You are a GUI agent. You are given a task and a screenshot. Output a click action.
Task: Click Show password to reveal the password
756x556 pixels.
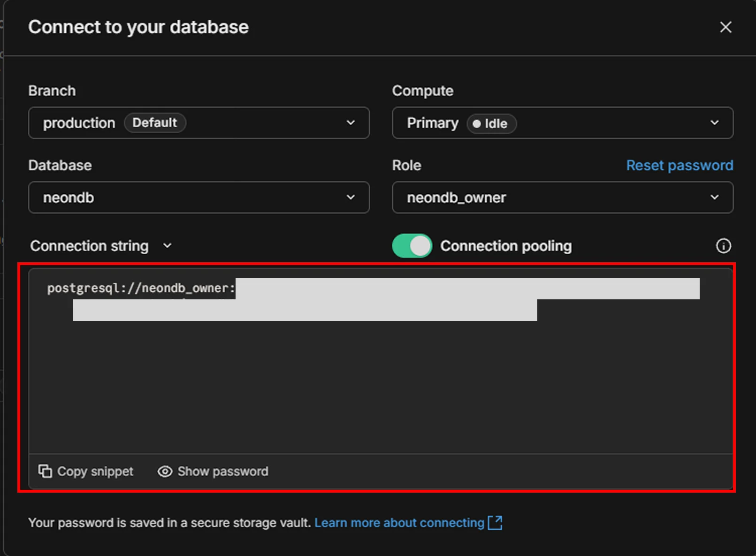pyautogui.click(x=213, y=471)
